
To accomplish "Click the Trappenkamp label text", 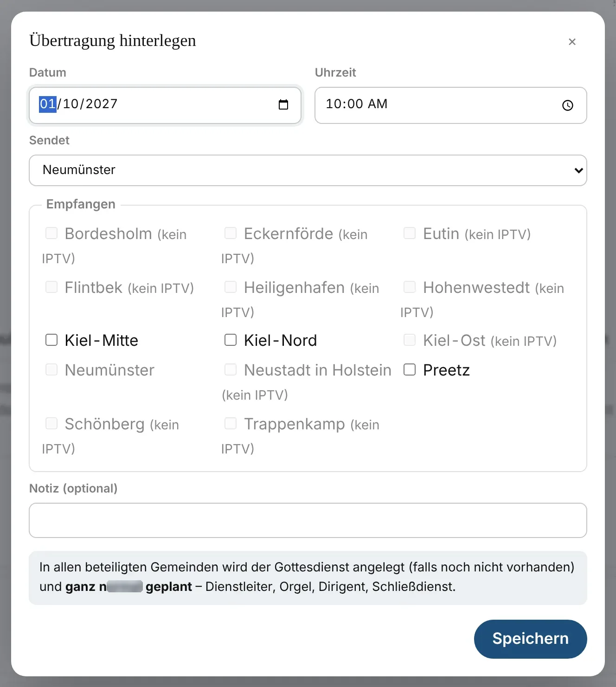I will pyautogui.click(x=295, y=424).
